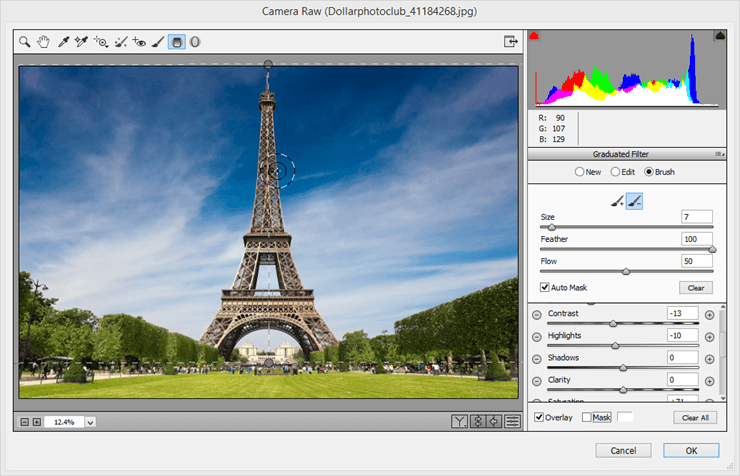This screenshot has width=740, height=476.
Task: Click zoom in plus button
Action: click(37, 422)
